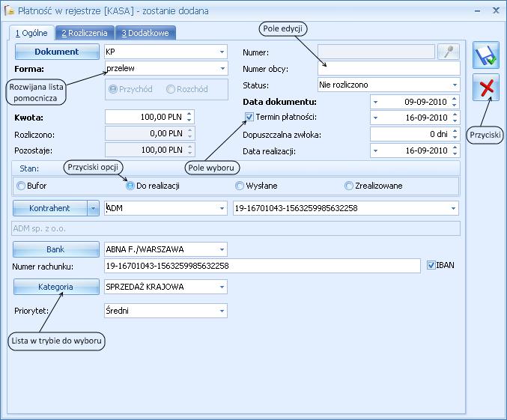
Task: Click the Dokument button
Action: [x=57, y=52]
